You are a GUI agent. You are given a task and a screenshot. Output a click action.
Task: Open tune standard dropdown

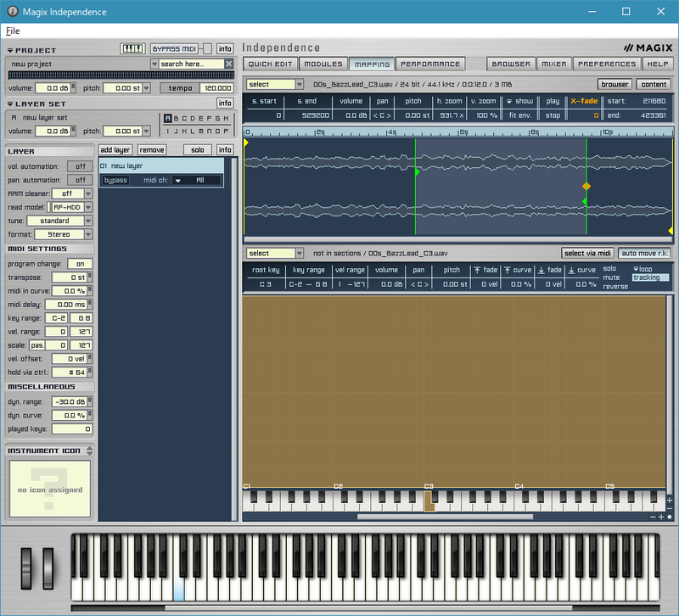(88, 221)
